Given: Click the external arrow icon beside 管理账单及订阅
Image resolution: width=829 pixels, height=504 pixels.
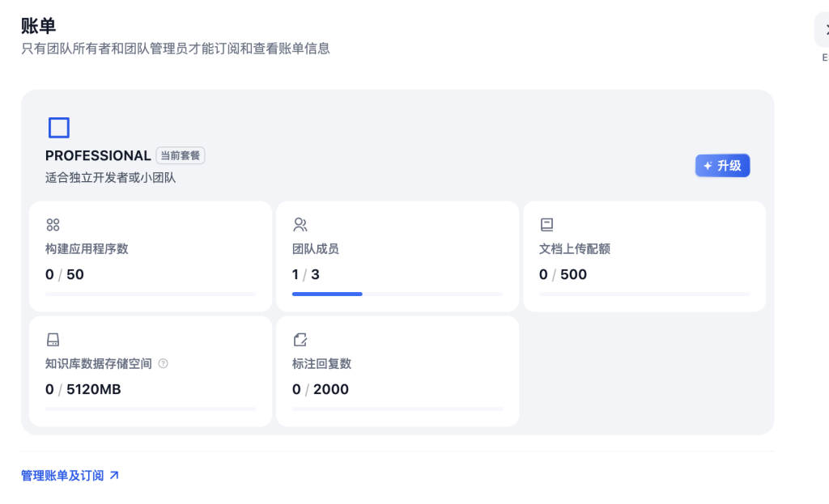Looking at the screenshot, I should (x=114, y=476).
